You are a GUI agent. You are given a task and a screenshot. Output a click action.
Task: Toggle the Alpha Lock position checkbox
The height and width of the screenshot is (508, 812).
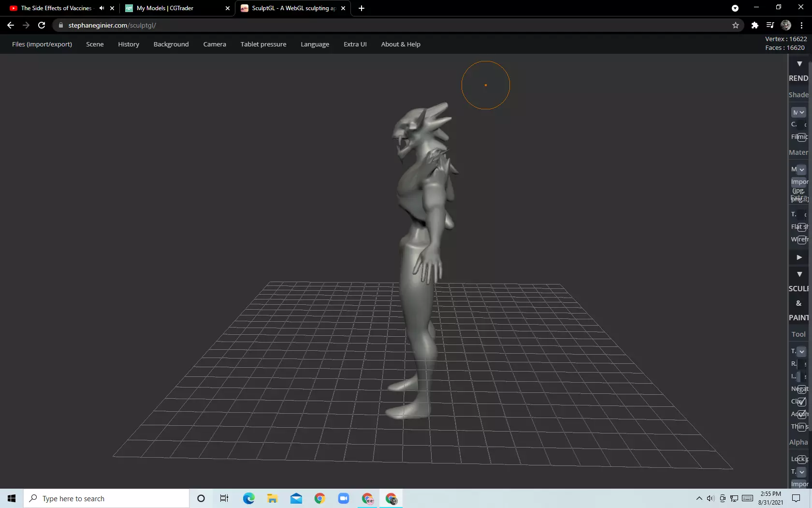tap(802, 459)
